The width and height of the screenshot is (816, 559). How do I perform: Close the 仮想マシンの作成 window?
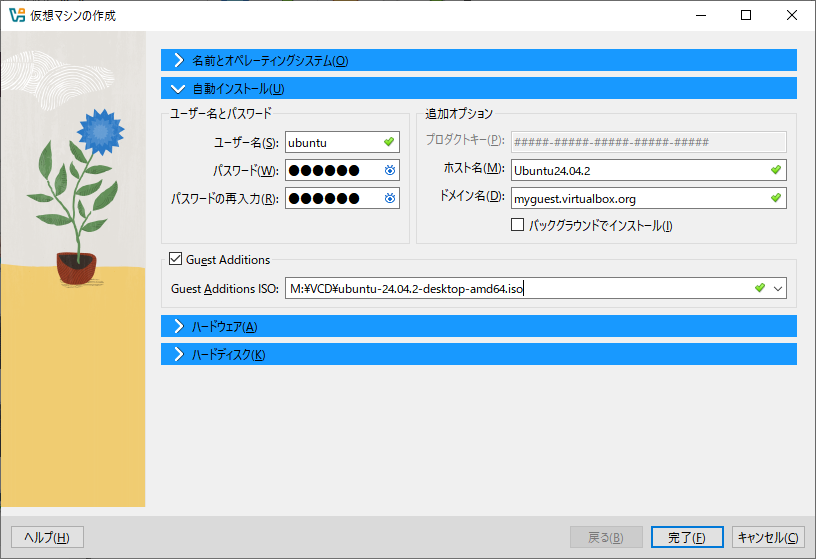pos(792,15)
